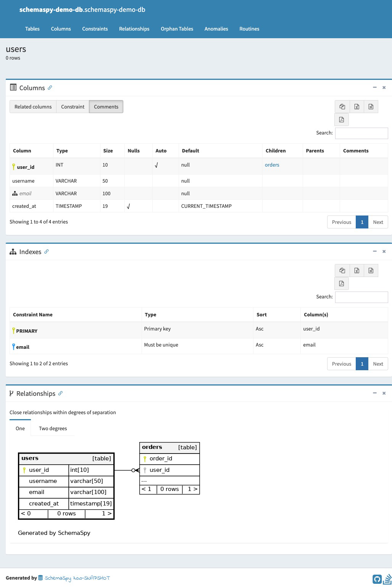Focus the Indexes Search input field

click(x=361, y=297)
